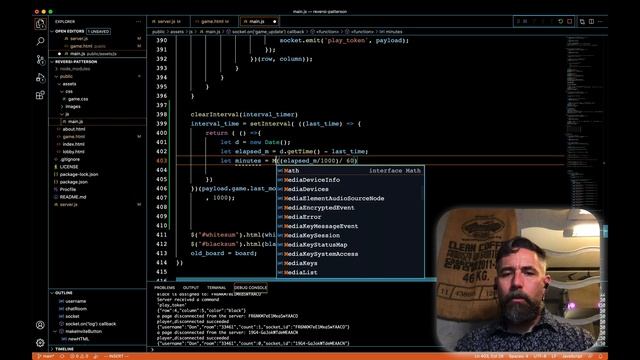Click the errors and warnings count in status bar

click(x=79, y=356)
